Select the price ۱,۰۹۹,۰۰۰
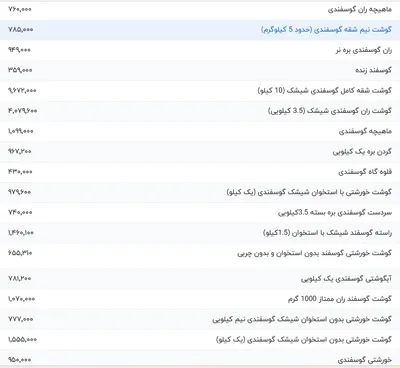Image resolution: width=400 pixels, height=368 pixels. pos(21,131)
